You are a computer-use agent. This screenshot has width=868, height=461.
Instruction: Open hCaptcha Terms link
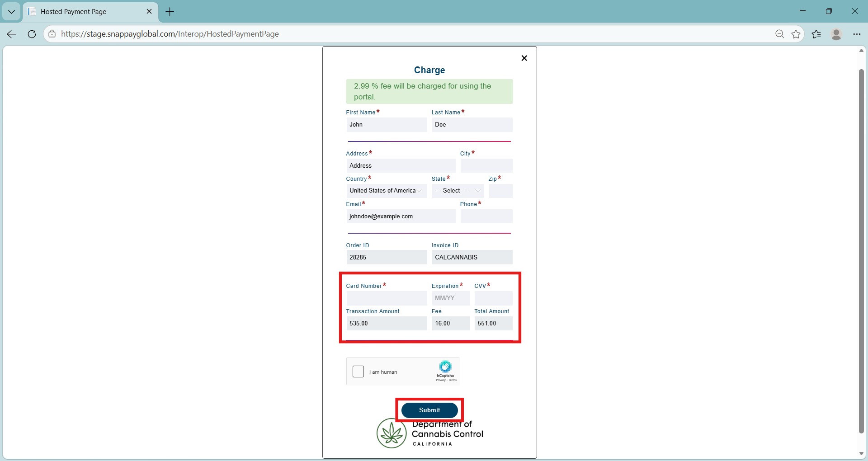453,380
